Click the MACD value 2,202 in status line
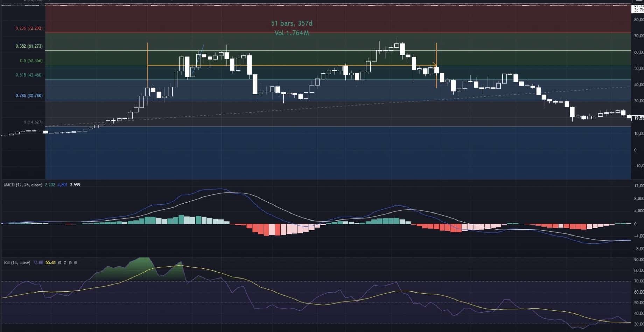The image size is (644, 332). (50, 185)
